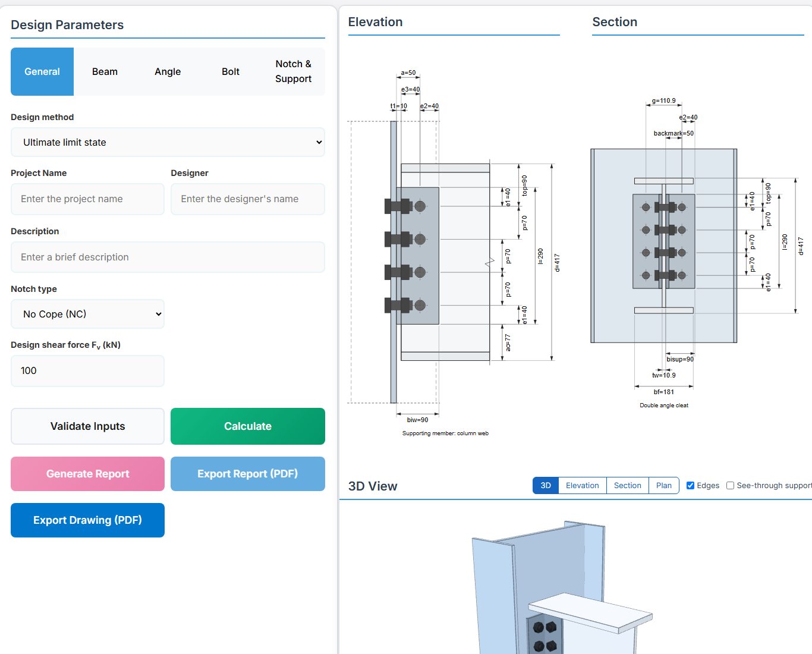Screen dimensions: 812x654
Task: Select the General tab
Action: point(42,71)
